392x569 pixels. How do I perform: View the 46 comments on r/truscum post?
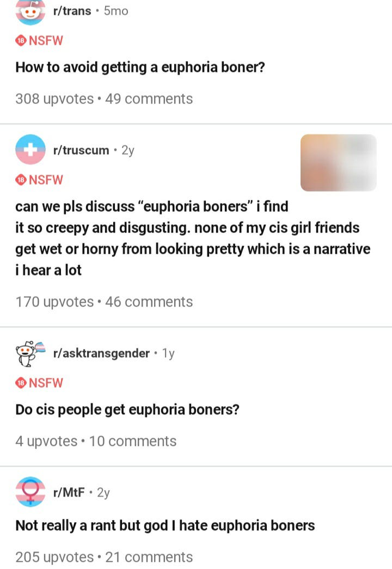(x=149, y=302)
